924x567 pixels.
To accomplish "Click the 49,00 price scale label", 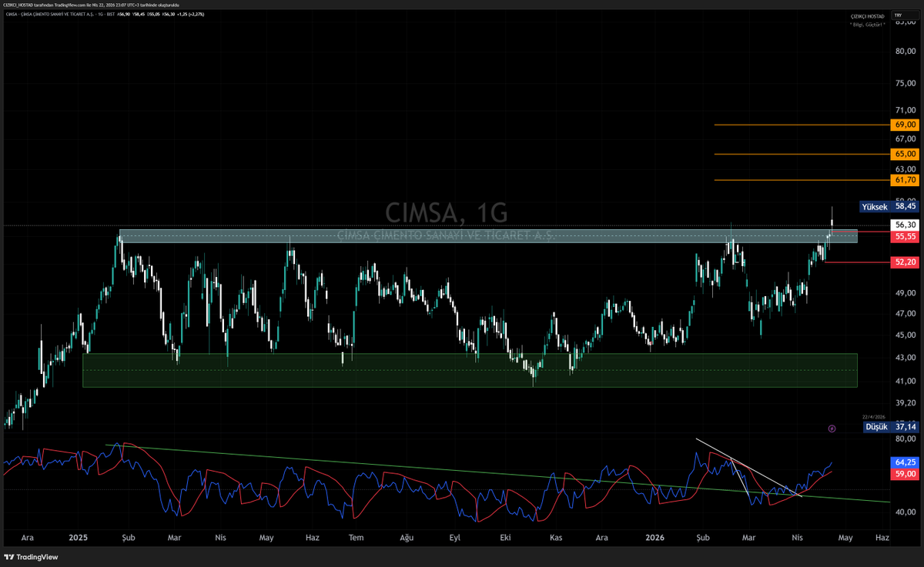I will [x=905, y=293].
